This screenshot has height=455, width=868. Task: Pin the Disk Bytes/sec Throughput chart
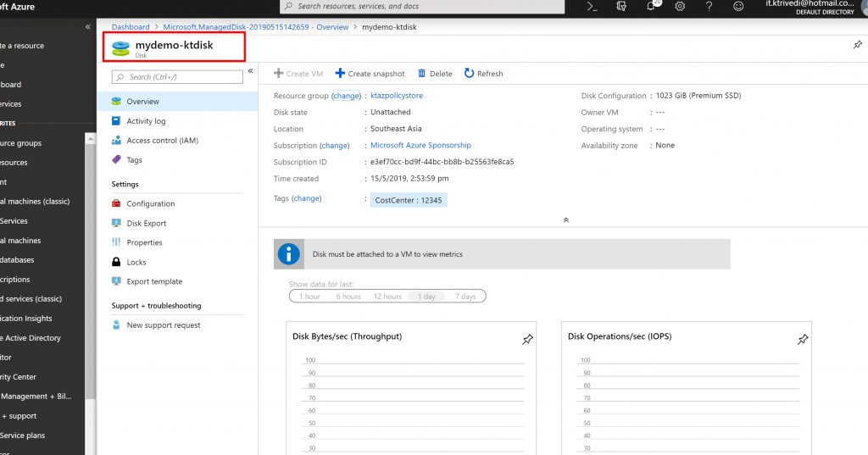[527, 340]
